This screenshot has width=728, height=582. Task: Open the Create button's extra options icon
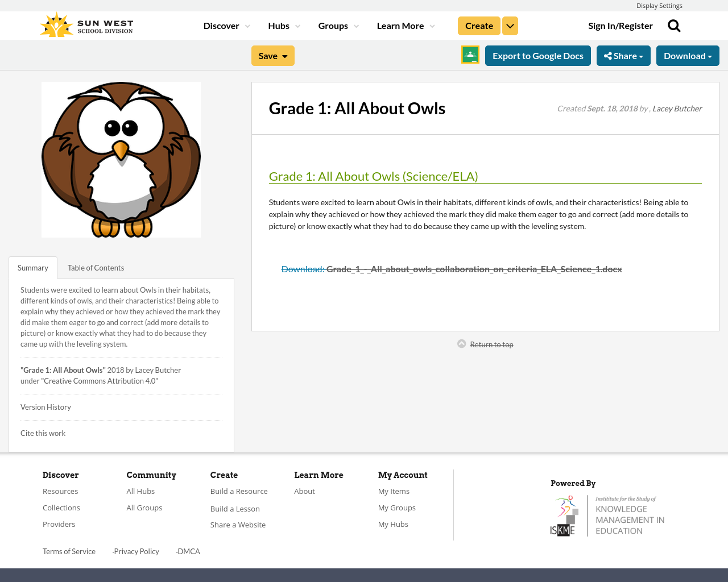510,25
